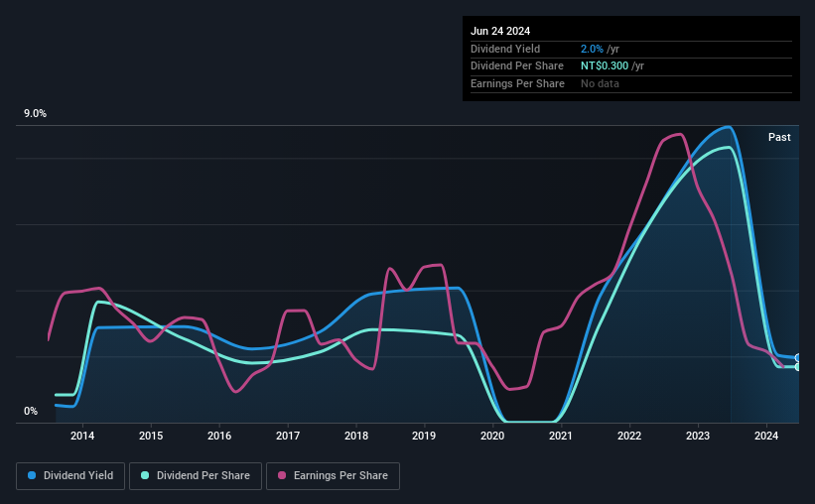Click the 2022 x-axis label
The height and width of the screenshot is (504, 815).
(629, 436)
